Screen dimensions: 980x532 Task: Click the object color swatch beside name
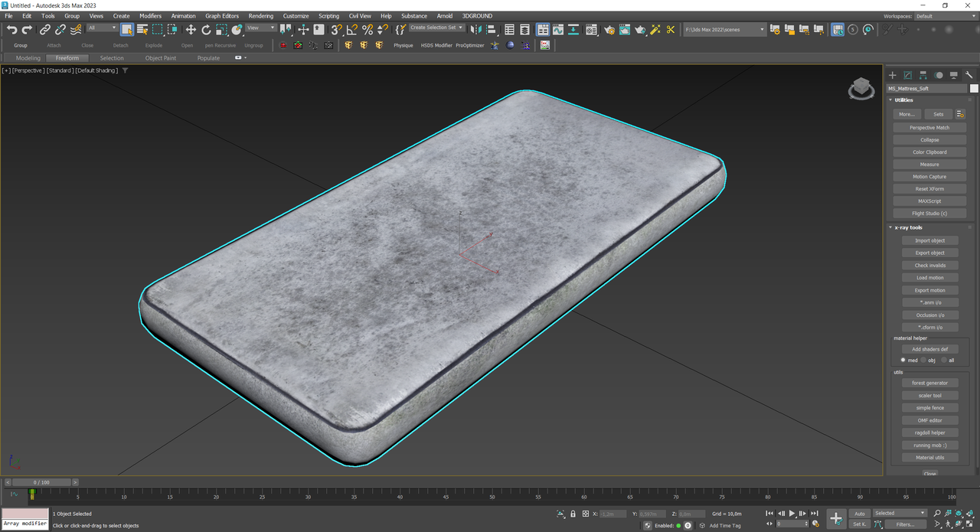point(974,88)
